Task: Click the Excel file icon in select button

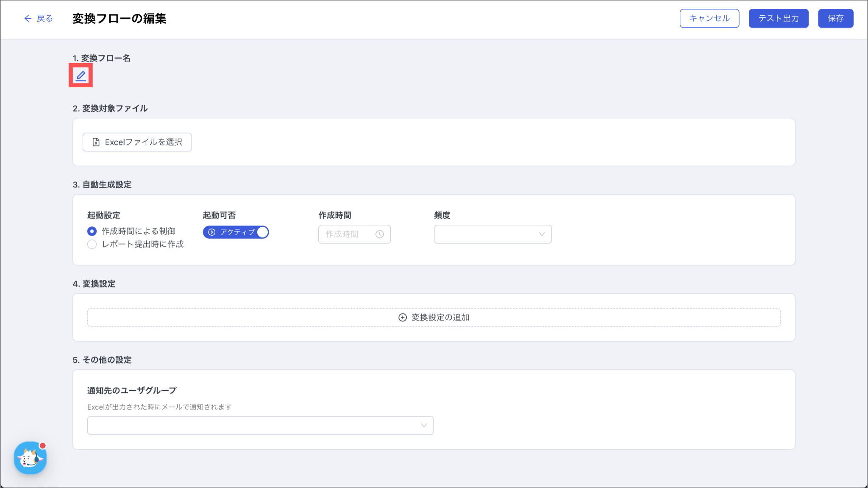Action: coord(96,142)
